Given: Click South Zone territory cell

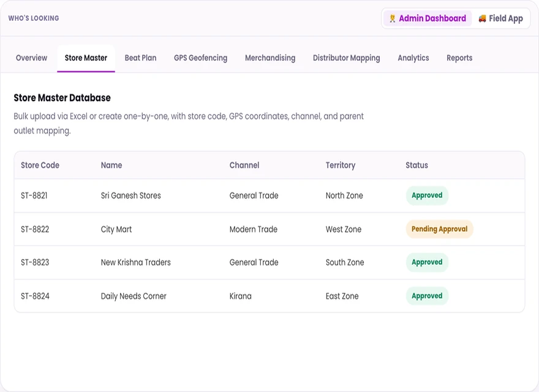Looking at the screenshot, I should point(345,262).
